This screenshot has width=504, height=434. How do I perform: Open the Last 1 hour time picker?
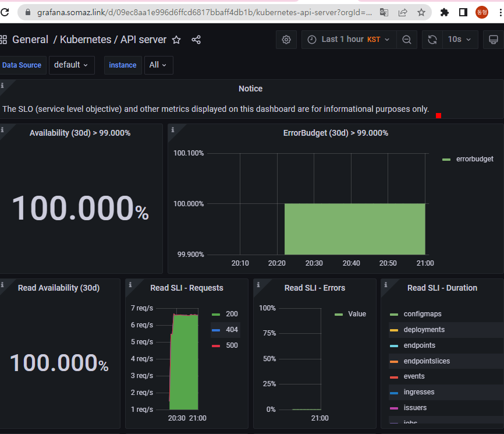tap(349, 40)
